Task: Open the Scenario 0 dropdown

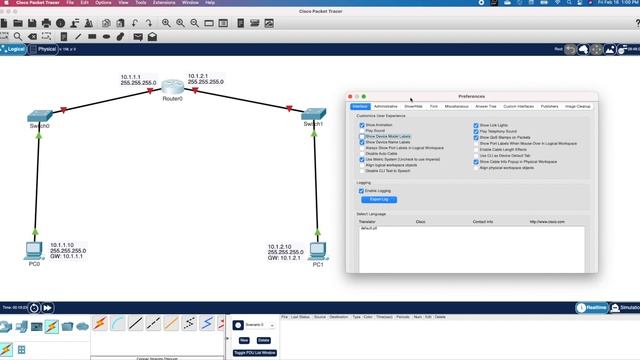Action: point(260,325)
